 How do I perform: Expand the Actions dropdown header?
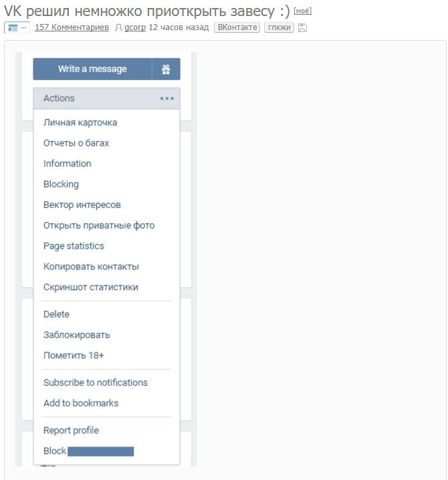coord(94,98)
